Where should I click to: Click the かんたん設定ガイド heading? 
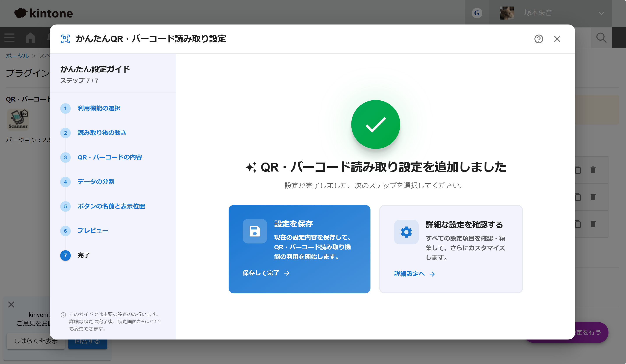95,69
